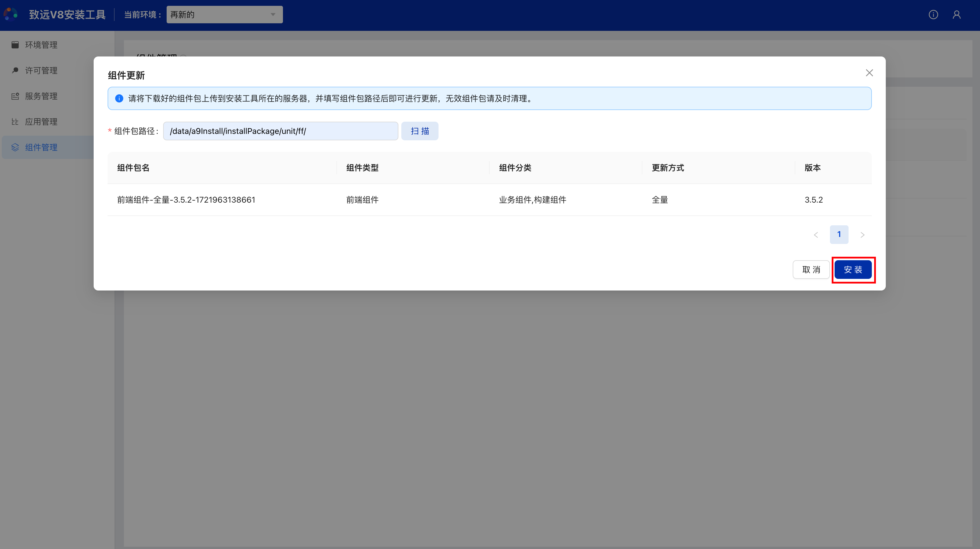
Task: Click the 应用管理 sidebar icon
Action: click(x=15, y=122)
